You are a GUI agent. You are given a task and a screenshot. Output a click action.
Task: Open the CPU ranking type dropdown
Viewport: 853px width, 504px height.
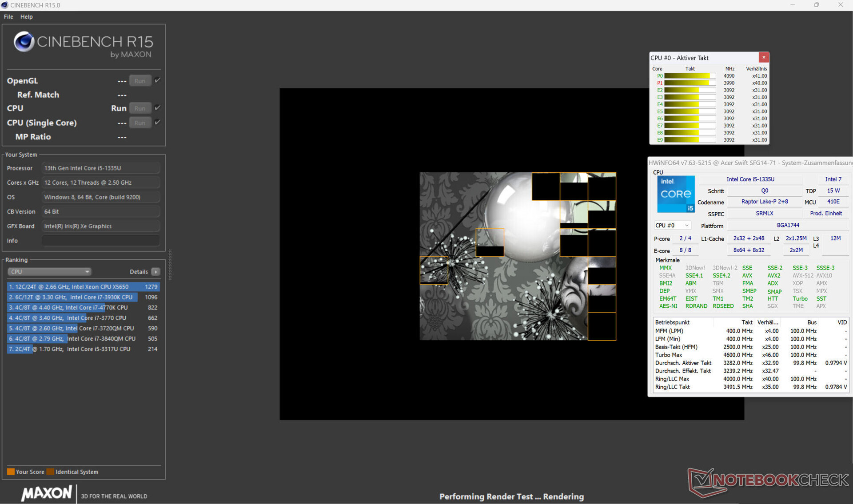[x=49, y=272]
